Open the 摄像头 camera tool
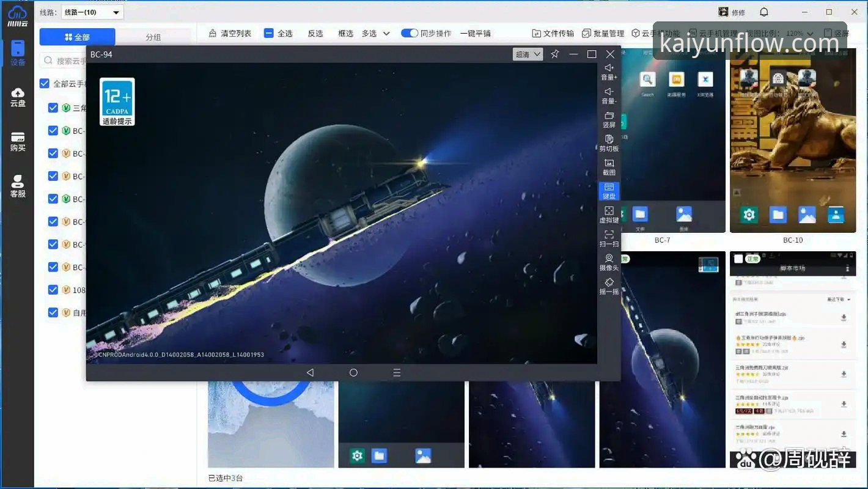Screen dimensions: 868x489 click(609, 262)
